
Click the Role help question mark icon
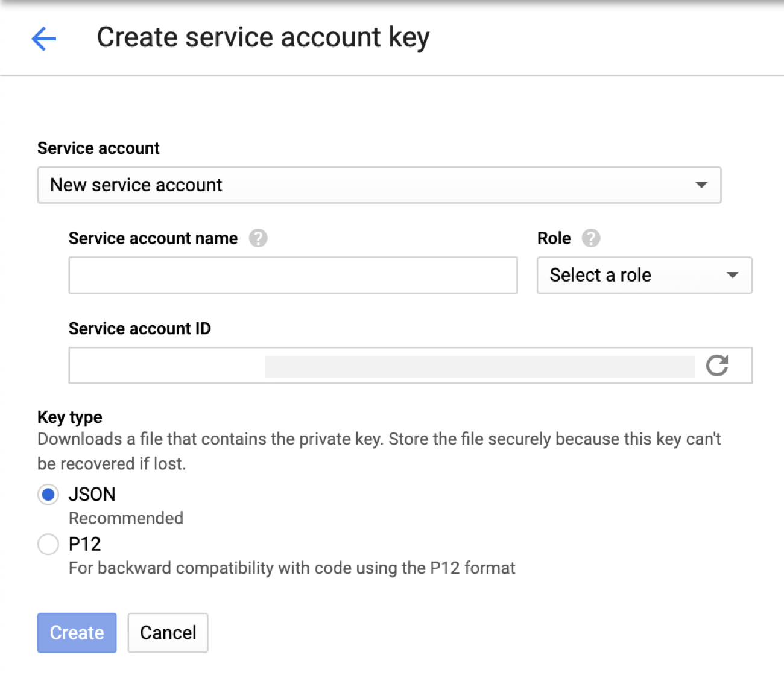pyautogui.click(x=592, y=238)
